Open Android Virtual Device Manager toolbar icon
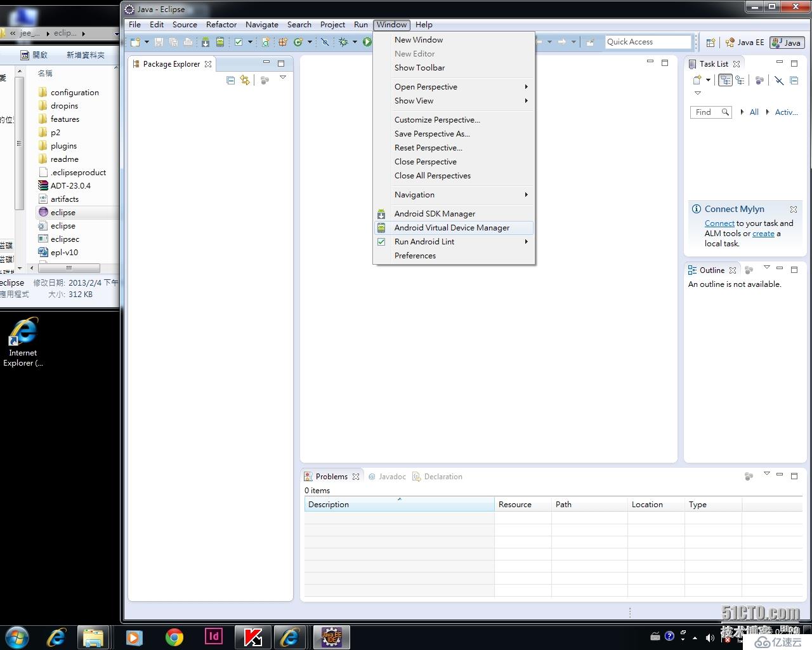Image resolution: width=812 pixels, height=650 pixels. [x=220, y=42]
